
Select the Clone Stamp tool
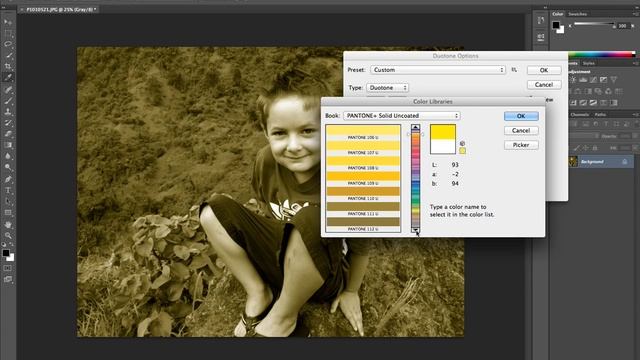8,111
